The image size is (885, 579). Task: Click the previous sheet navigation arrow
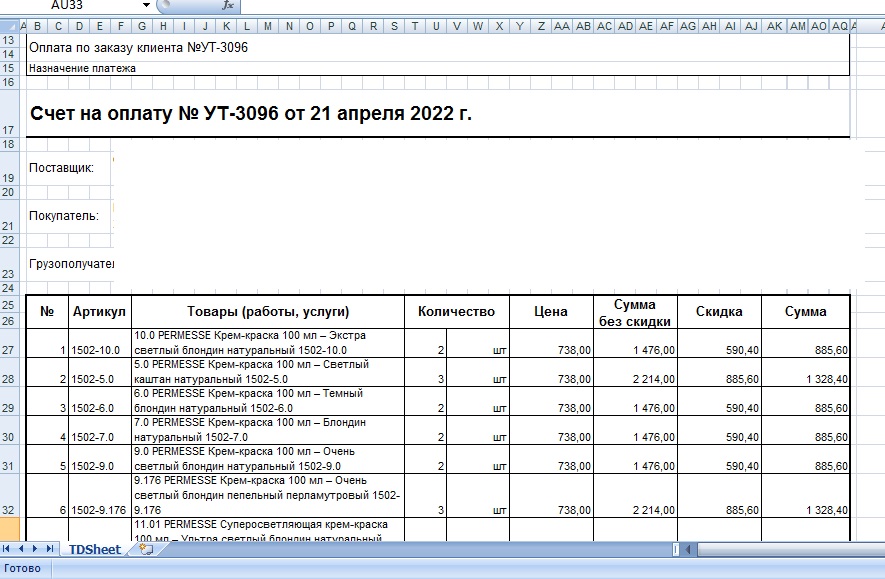pyautogui.click(x=22, y=549)
